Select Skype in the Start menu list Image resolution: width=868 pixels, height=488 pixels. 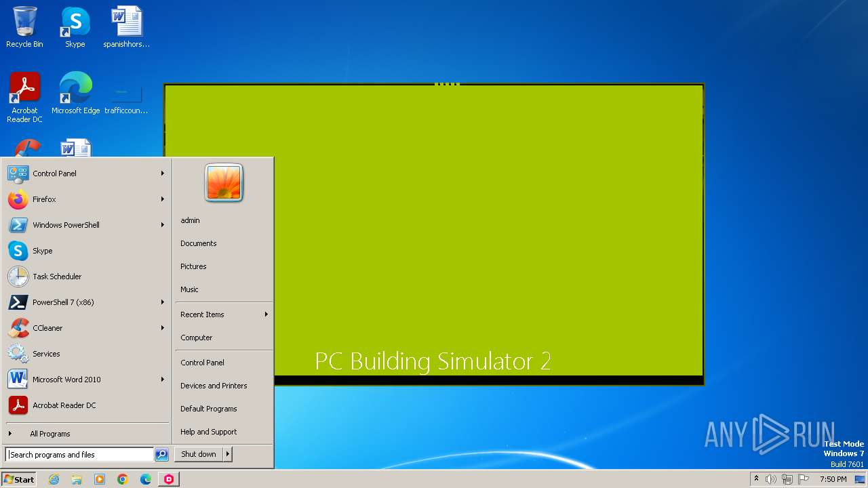pyautogui.click(x=86, y=251)
